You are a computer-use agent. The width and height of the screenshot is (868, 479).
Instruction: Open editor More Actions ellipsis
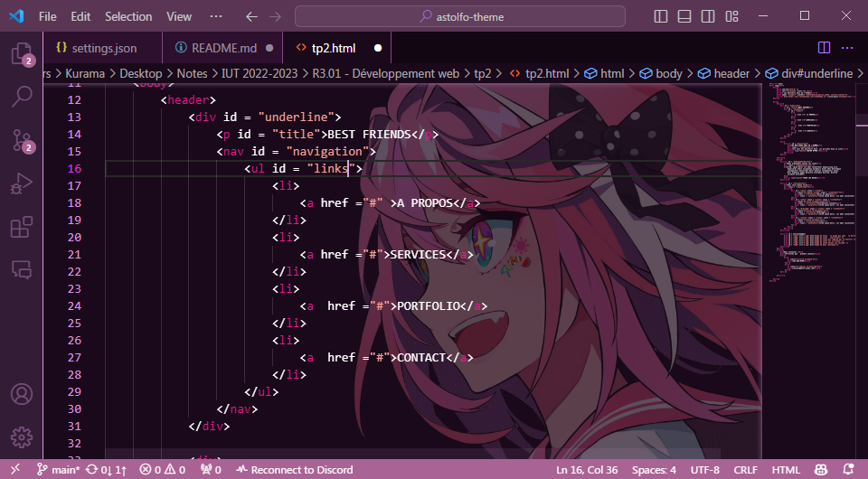[847, 48]
